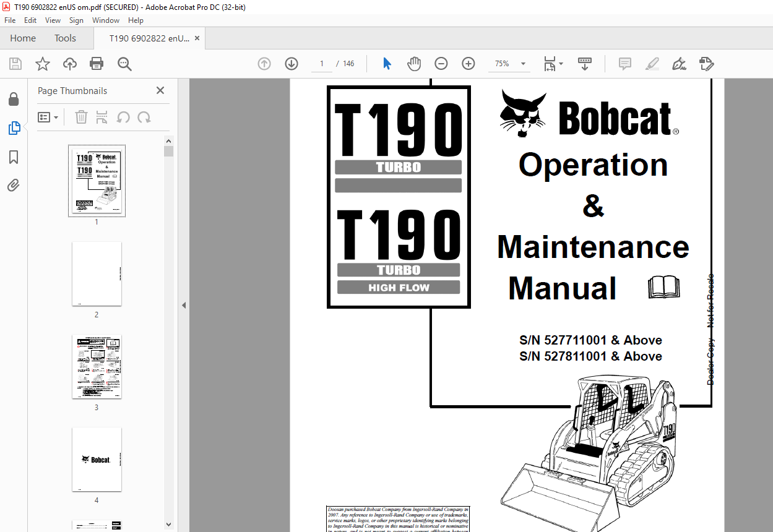Screen dimensions: 773x532
Task: Collapse the navigation pane with arrow
Action: [184, 305]
